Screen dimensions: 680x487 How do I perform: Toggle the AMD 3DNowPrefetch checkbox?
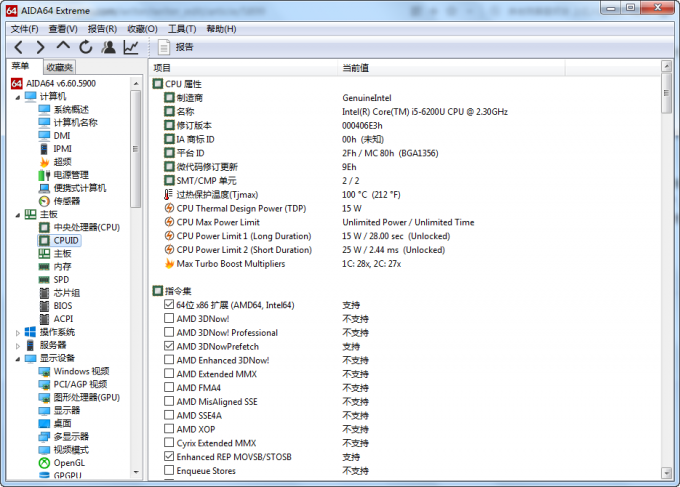coord(169,346)
